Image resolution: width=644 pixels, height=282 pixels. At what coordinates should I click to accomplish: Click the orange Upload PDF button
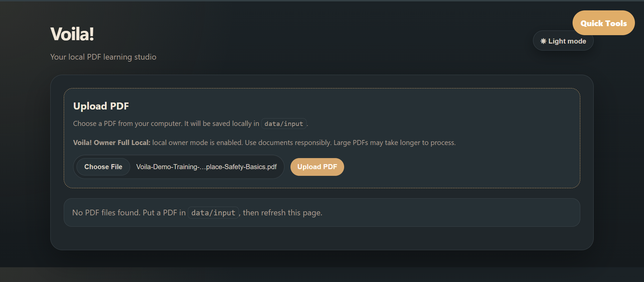coord(317,167)
